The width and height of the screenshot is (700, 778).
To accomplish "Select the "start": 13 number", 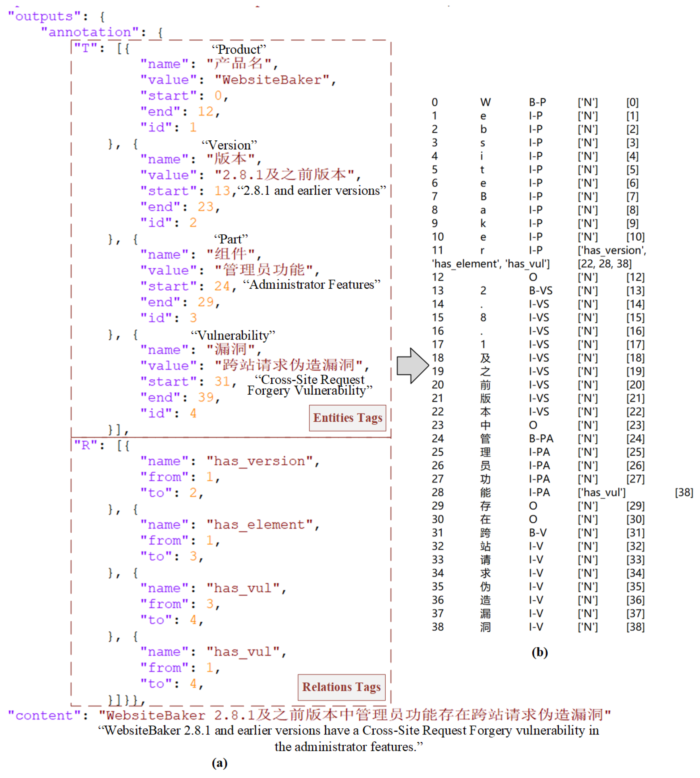I will (x=222, y=191).
